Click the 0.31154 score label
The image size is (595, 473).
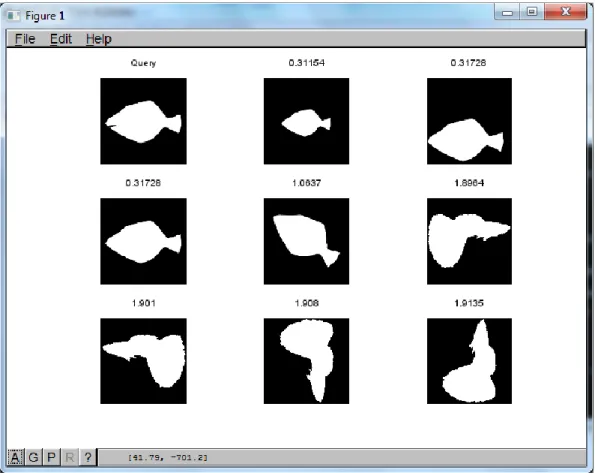(307, 63)
